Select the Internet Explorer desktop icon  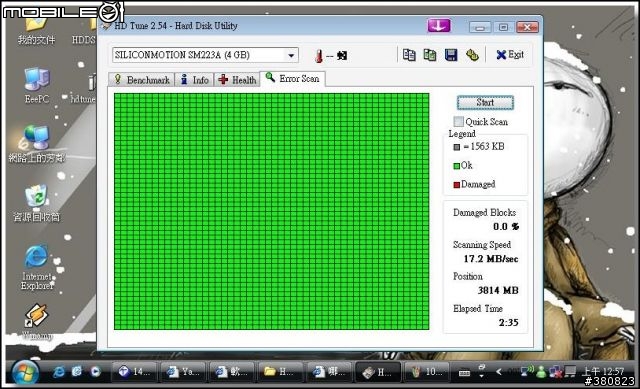tap(37, 267)
